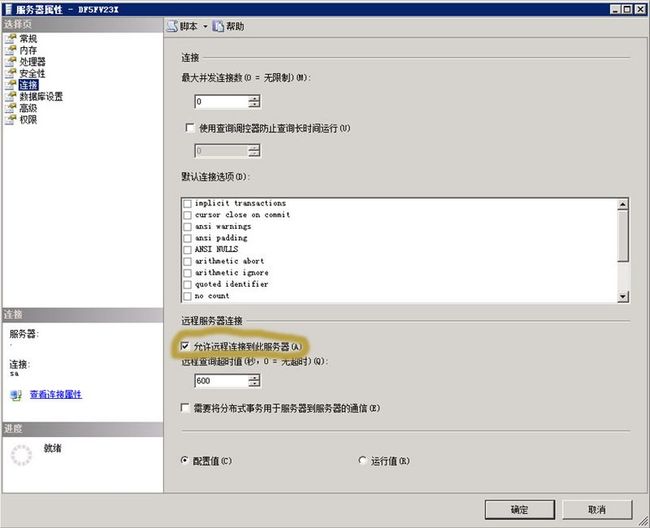Check ANSI NULLS option

click(187, 250)
